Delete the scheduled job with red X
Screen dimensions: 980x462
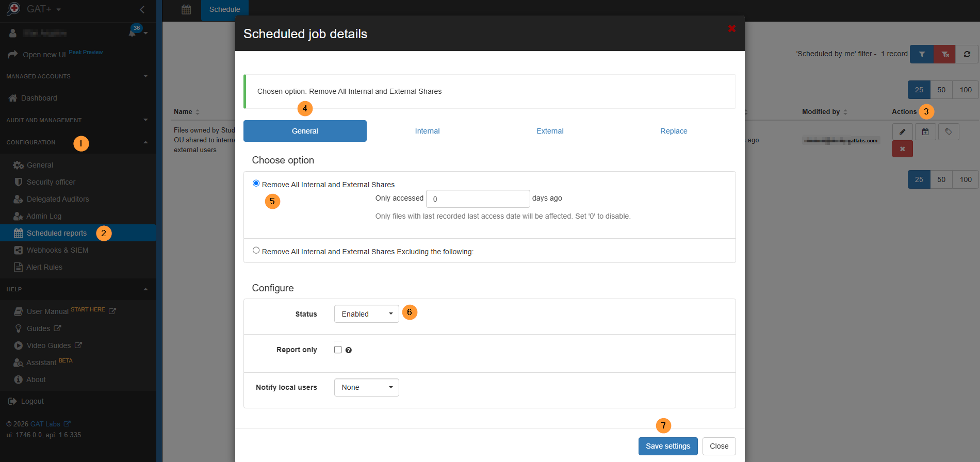(903, 149)
